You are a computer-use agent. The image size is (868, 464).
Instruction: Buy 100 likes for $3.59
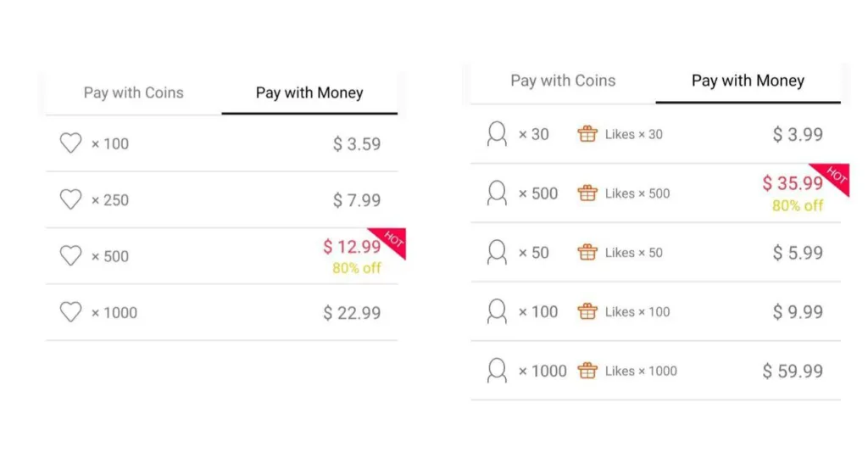tap(357, 144)
